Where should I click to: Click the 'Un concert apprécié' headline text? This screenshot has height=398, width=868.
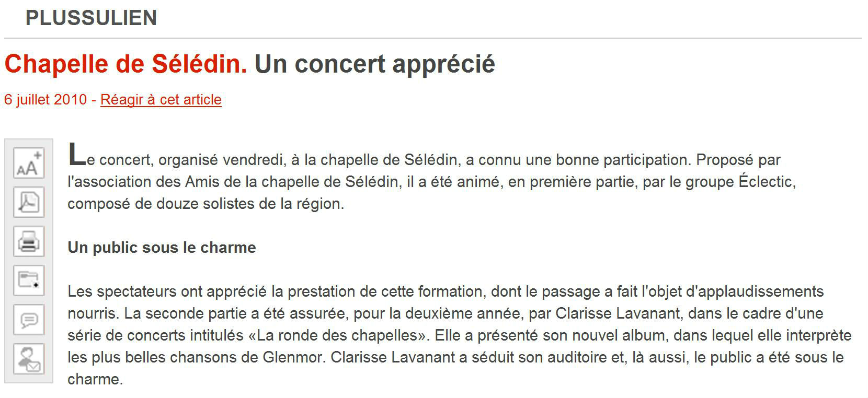[374, 64]
